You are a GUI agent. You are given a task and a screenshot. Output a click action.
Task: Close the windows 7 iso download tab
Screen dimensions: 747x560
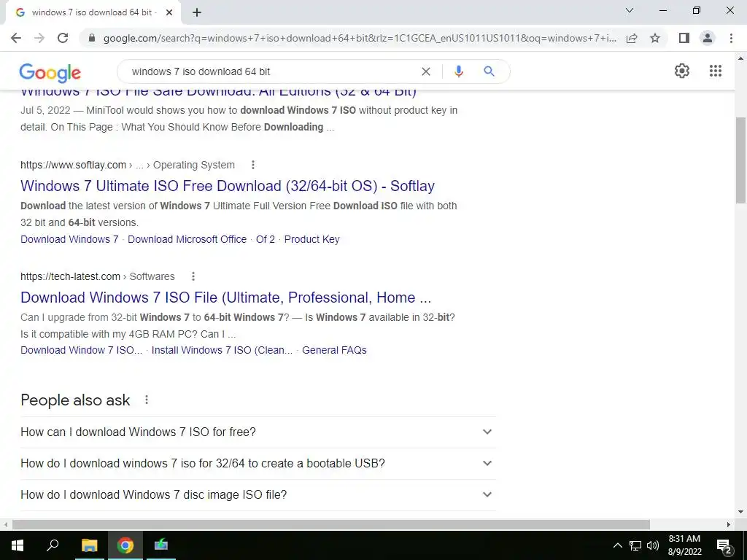169,12
